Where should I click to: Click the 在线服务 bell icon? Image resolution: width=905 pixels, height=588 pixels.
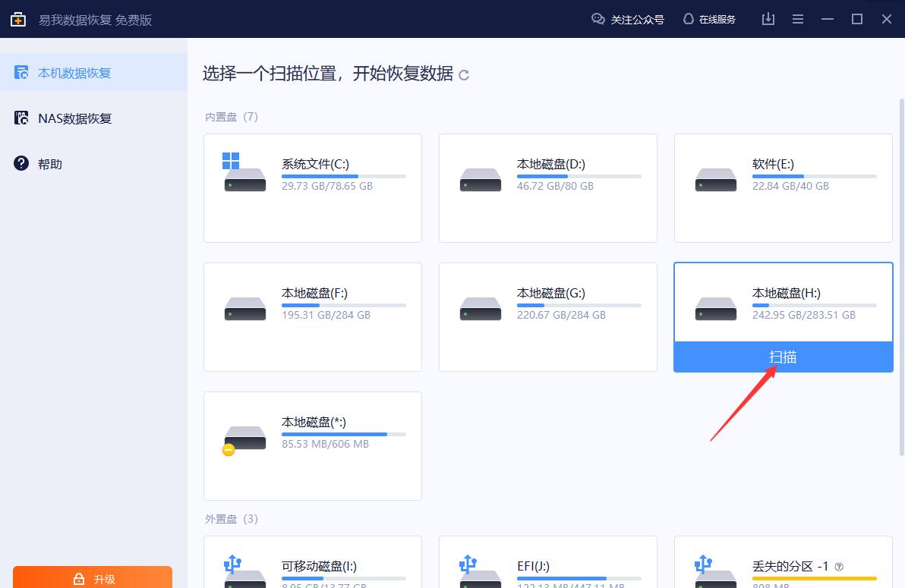click(x=688, y=19)
